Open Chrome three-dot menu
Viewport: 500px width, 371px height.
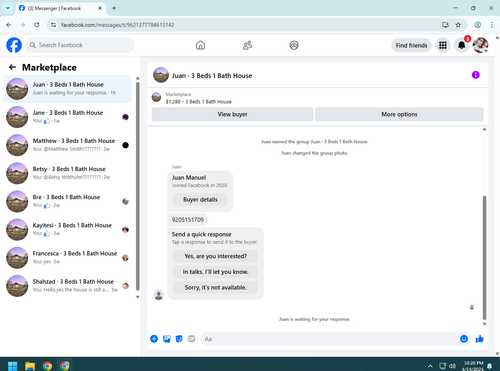[x=491, y=25]
